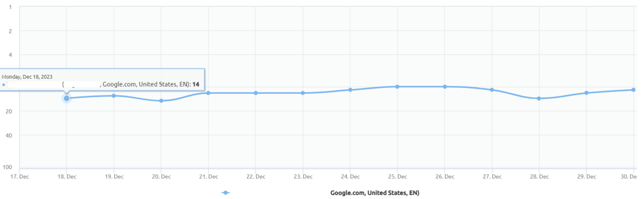
Task: Select the 27. Dec data point
Action: tap(492, 90)
